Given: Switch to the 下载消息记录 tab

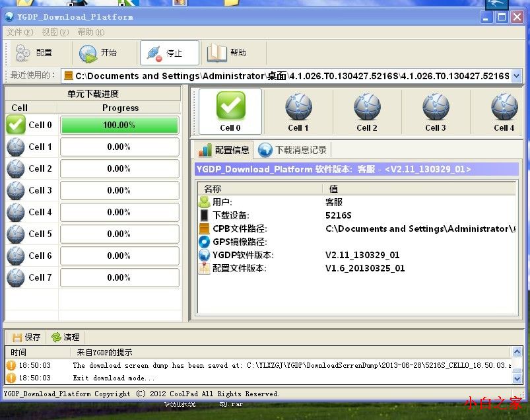Looking at the screenshot, I should (292, 150).
